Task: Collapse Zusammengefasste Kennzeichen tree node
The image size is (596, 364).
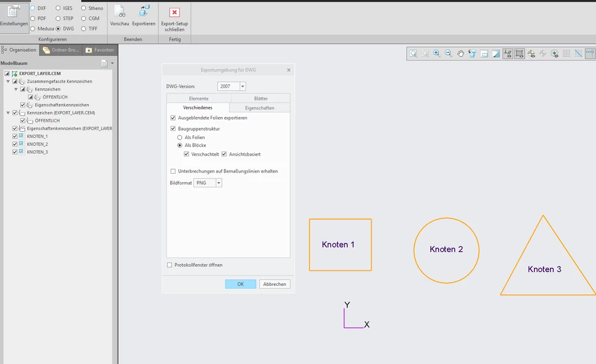Action: click(x=8, y=81)
